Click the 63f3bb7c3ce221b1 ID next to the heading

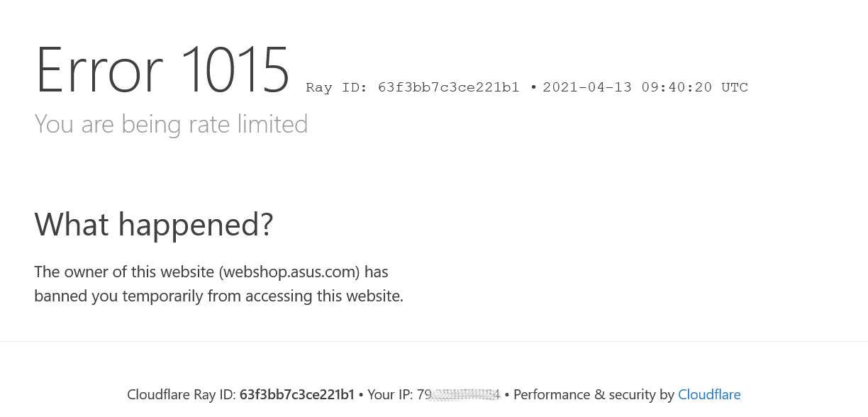[x=449, y=87]
